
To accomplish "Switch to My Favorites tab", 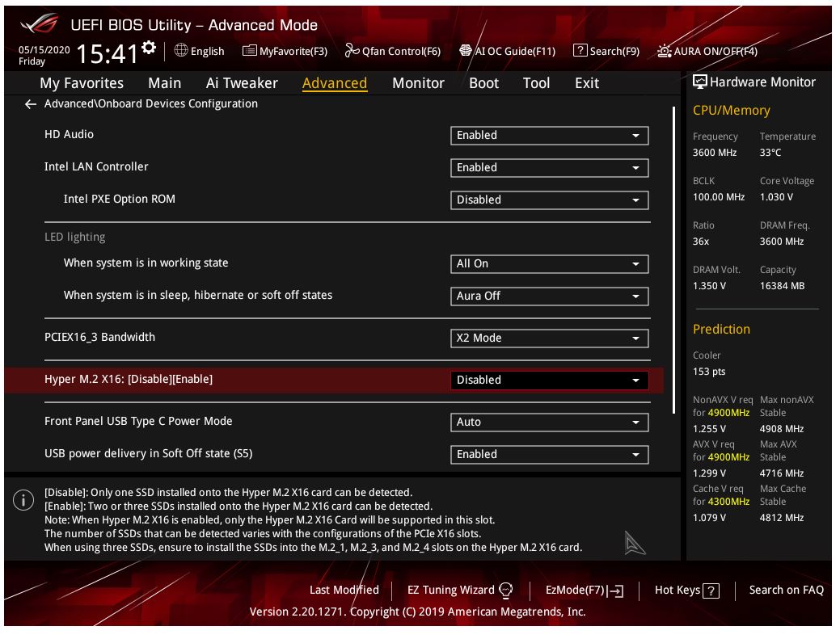I will point(82,83).
